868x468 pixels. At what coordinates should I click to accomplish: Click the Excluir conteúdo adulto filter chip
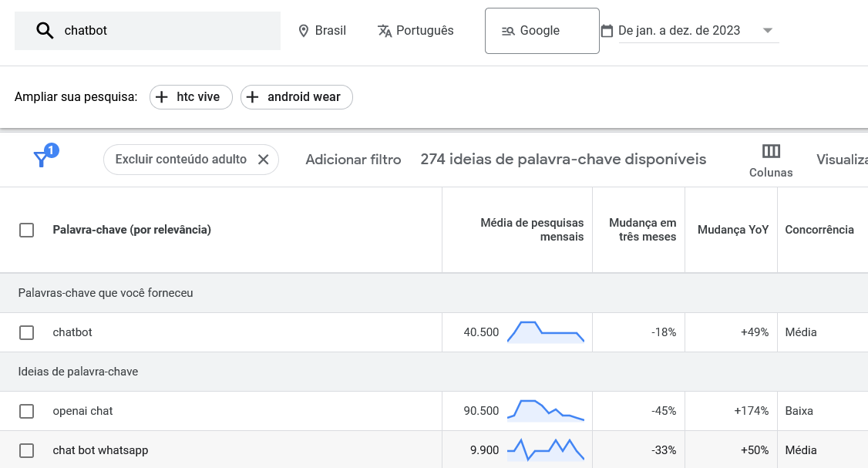point(191,160)
